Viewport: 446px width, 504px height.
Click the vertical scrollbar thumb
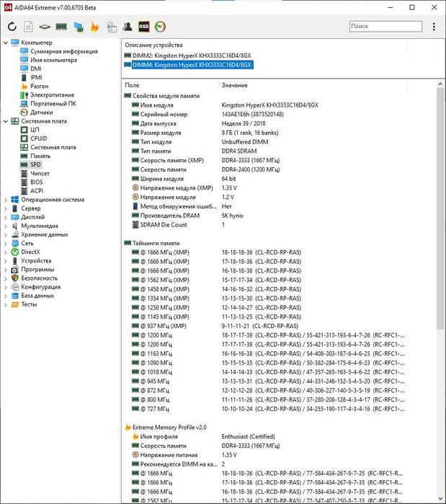(x=440, y=208)
